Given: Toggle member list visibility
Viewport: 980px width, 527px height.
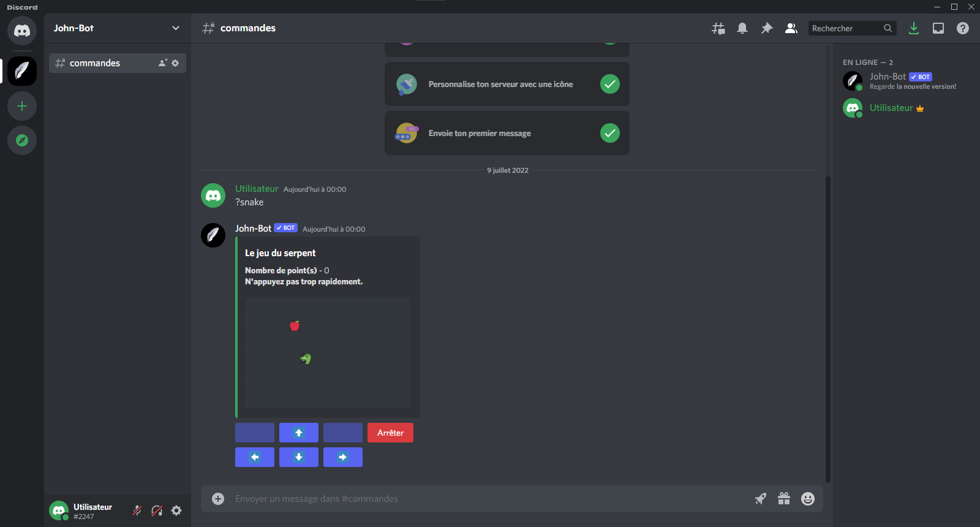Looking at the screenshot, I should coord(791,28).
